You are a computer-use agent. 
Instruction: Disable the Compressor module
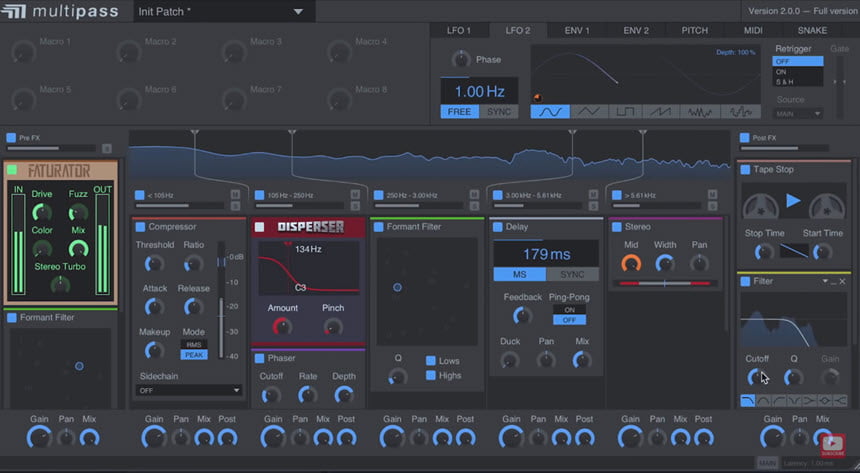[140, 227]
